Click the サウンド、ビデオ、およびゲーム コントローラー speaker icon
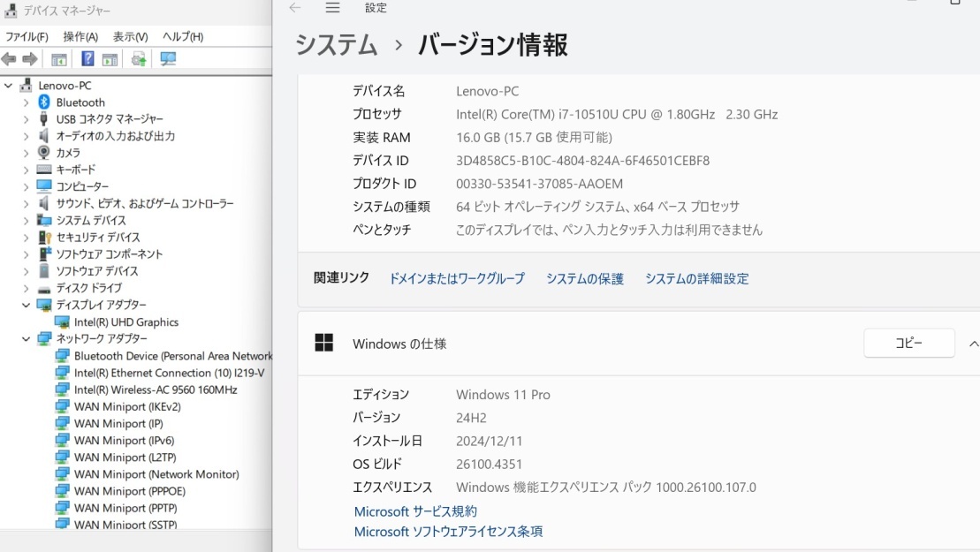Image resolution: width=980 pixels, height=552 pixels. (44, 203)
